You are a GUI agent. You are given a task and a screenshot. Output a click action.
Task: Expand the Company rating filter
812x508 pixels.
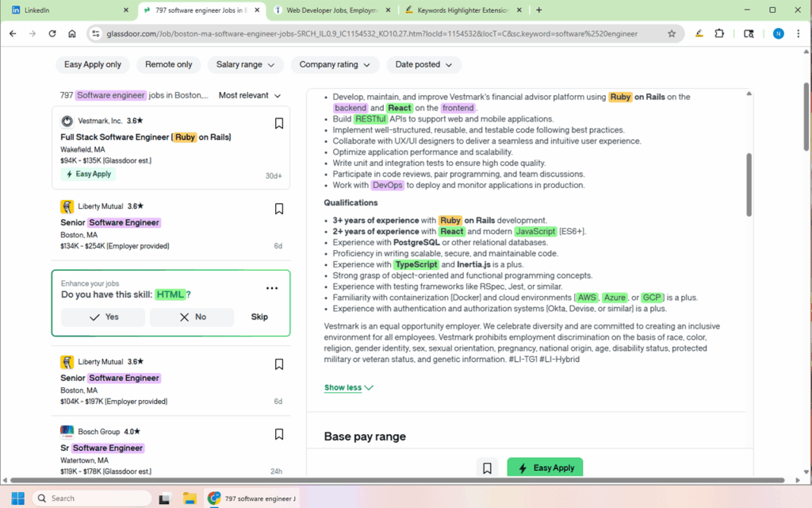pos(335,65)
